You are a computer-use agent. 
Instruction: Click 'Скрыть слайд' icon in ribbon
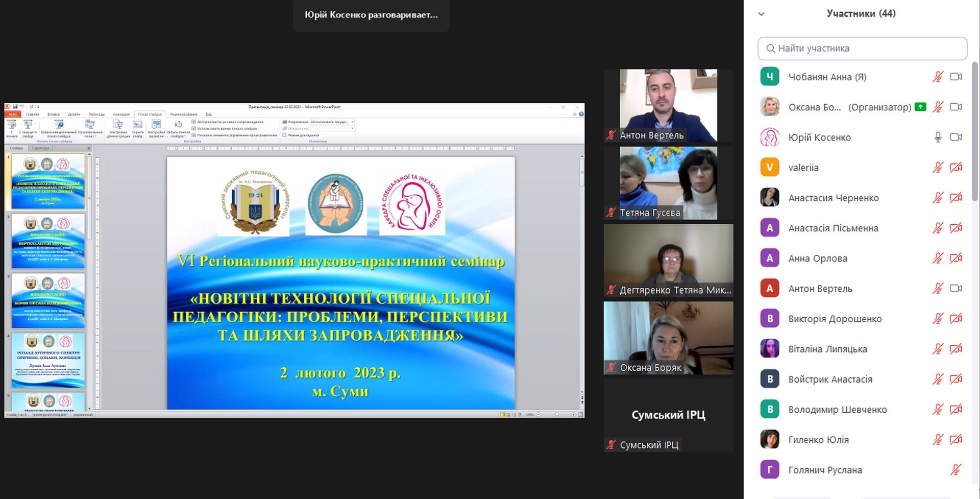tap(138, 127)
